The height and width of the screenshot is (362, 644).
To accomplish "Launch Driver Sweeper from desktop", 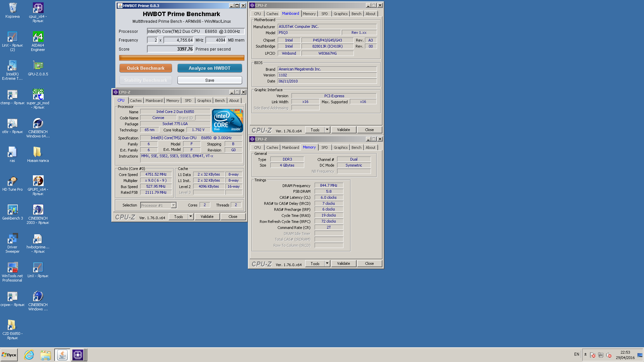I will coord(12,243).
